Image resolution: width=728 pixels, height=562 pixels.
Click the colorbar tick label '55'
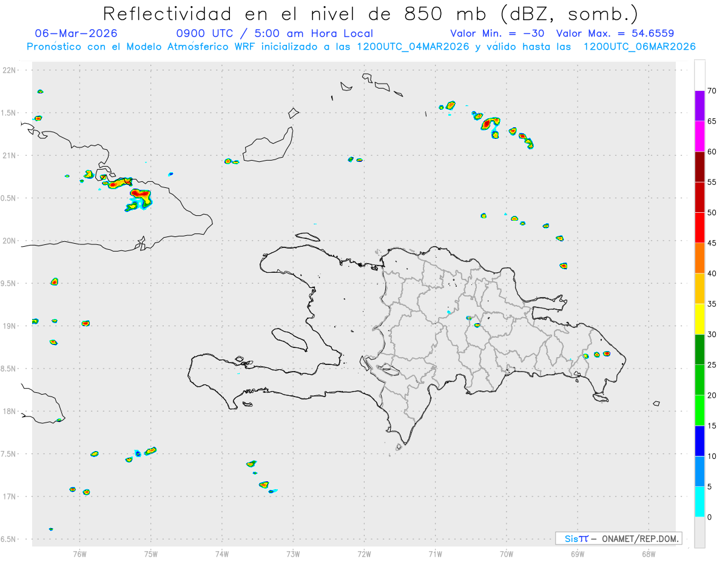coord(712,182)
